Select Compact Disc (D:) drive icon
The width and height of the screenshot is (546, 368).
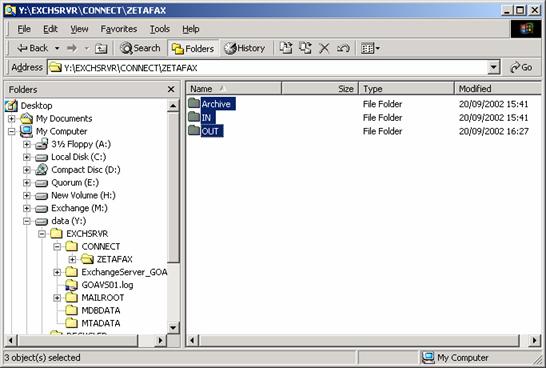point(41,170)
